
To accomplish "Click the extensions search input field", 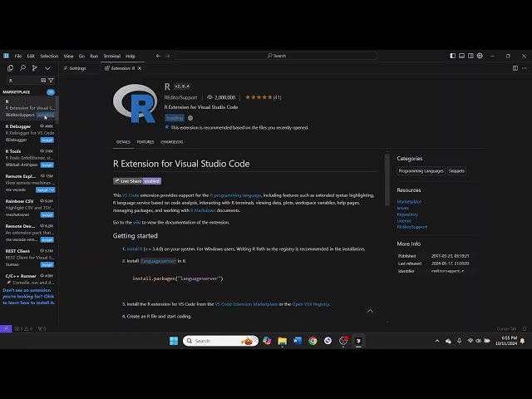I will click(23, 81).
